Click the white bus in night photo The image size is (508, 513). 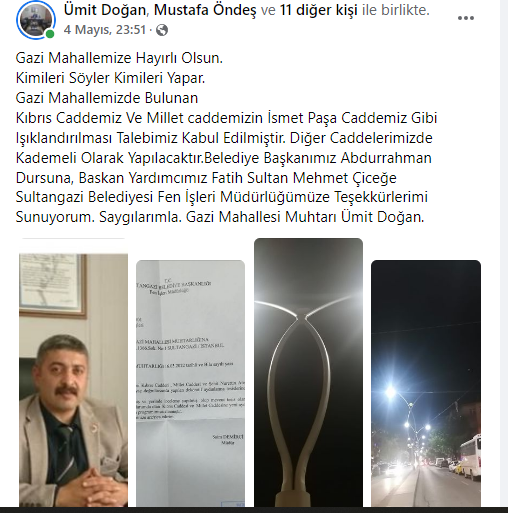[x=471, y=457]
